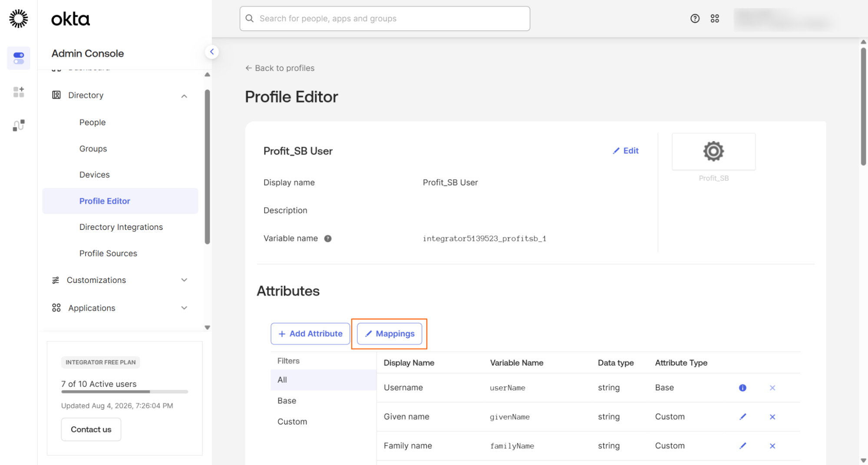Open the workflows icon in left rail

[19, 126]
